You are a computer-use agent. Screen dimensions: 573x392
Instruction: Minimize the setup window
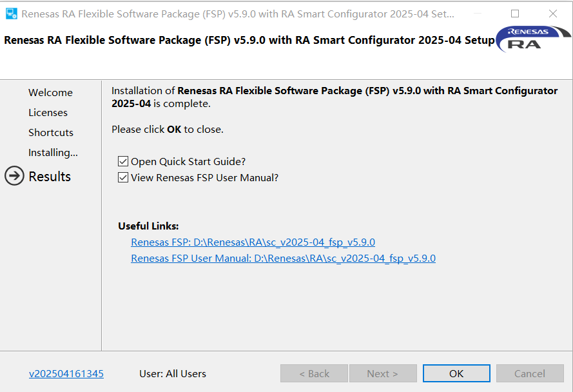[477, 14]
